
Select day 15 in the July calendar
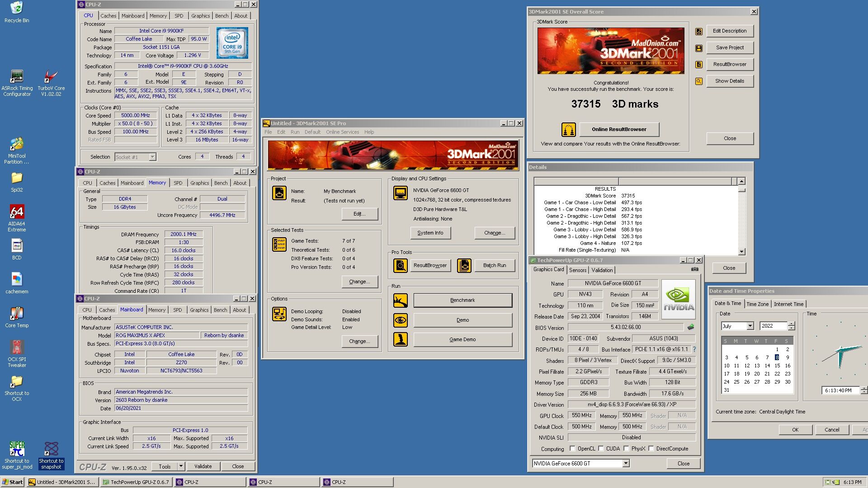777,366
